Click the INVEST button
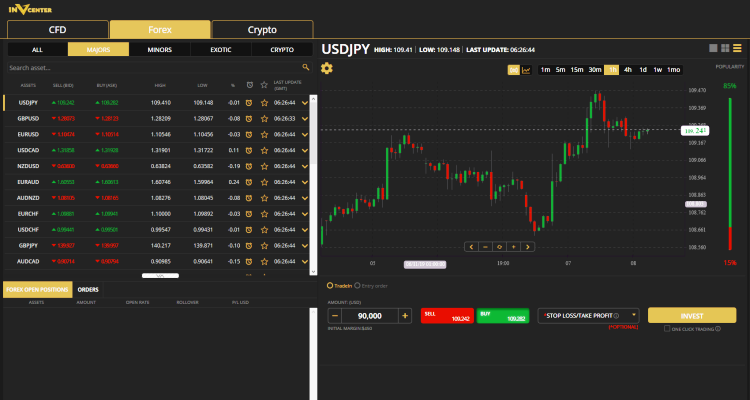The image size is (750, 400). pos(692,316)
